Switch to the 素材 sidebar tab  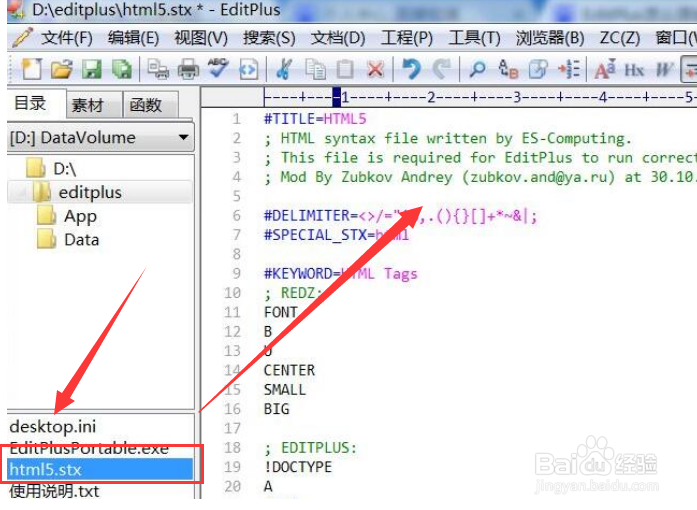88,105
